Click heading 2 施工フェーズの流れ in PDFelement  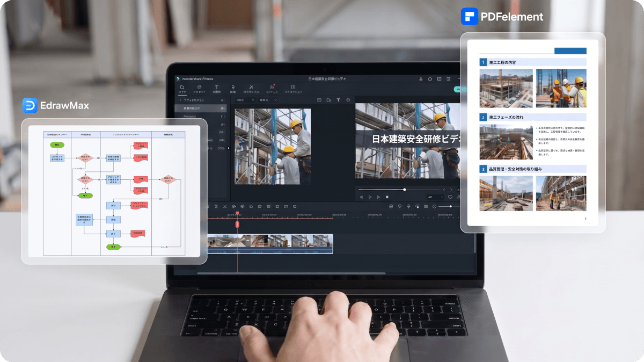(x=506, y=117)
